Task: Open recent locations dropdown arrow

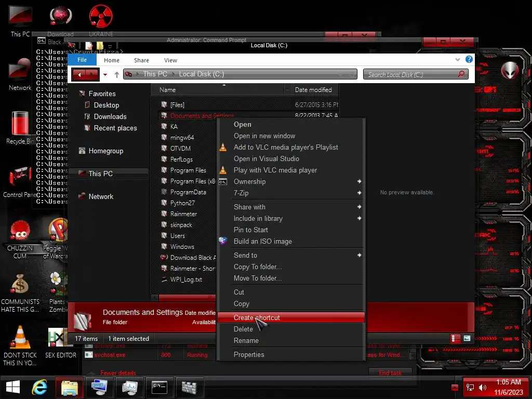Action: pyautogui.click(x=105, y=75)
